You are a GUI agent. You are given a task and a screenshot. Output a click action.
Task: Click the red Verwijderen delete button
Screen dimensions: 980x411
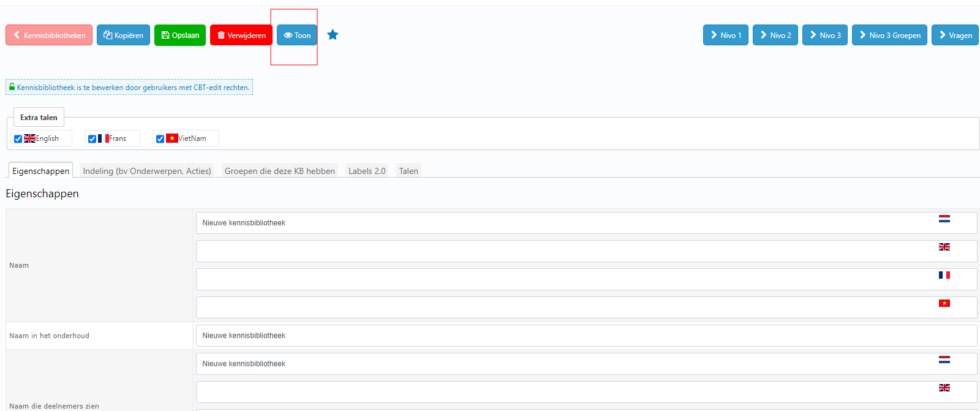[x=241, y=35]
